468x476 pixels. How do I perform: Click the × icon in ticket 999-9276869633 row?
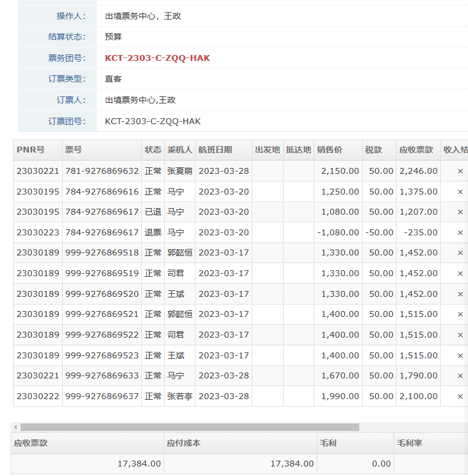tap(460, 375)
